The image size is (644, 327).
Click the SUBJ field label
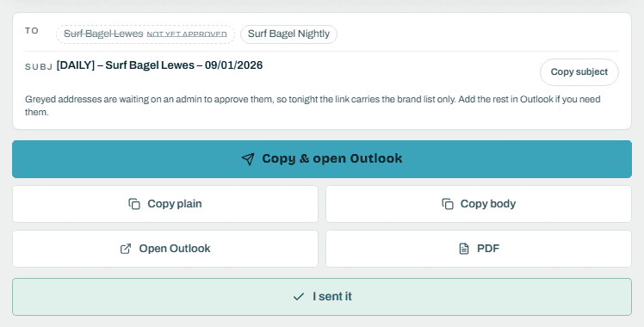(x=39, y=67)
